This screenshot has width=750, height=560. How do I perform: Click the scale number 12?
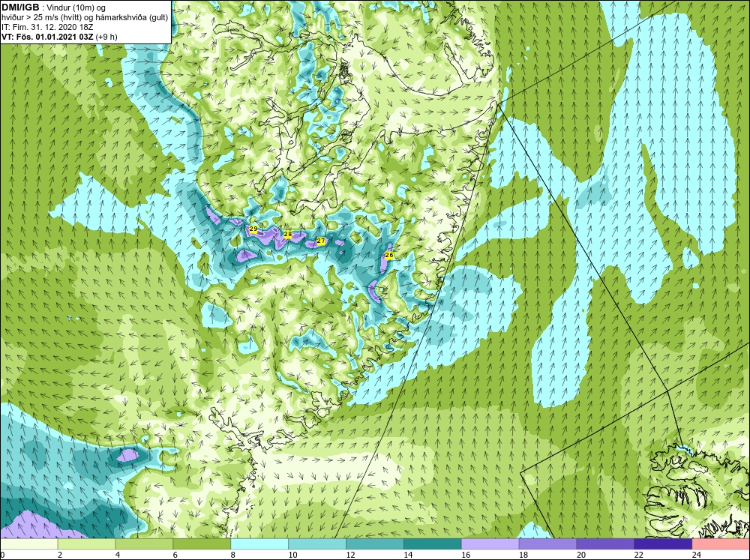click(350, 555)
